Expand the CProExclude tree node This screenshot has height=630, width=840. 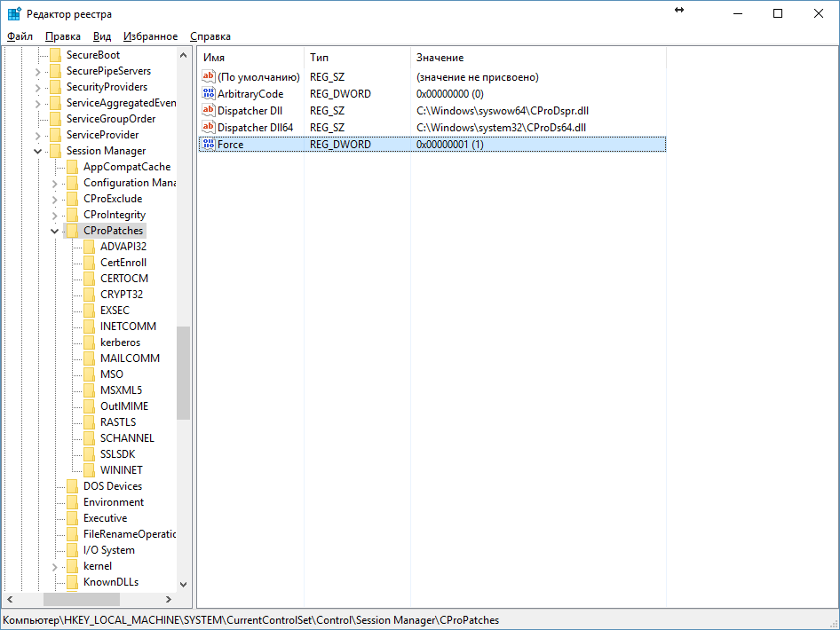pyautogui.click(x=55, y=199)
